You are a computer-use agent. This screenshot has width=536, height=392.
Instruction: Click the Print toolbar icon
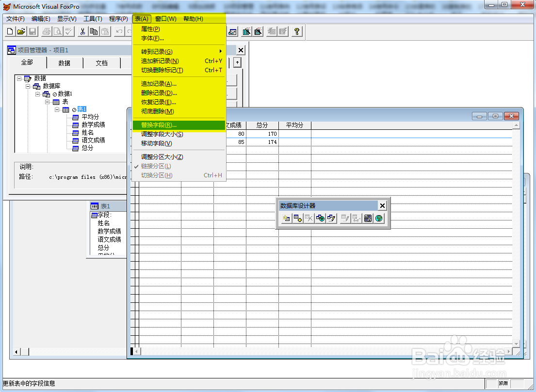[47, 31]
